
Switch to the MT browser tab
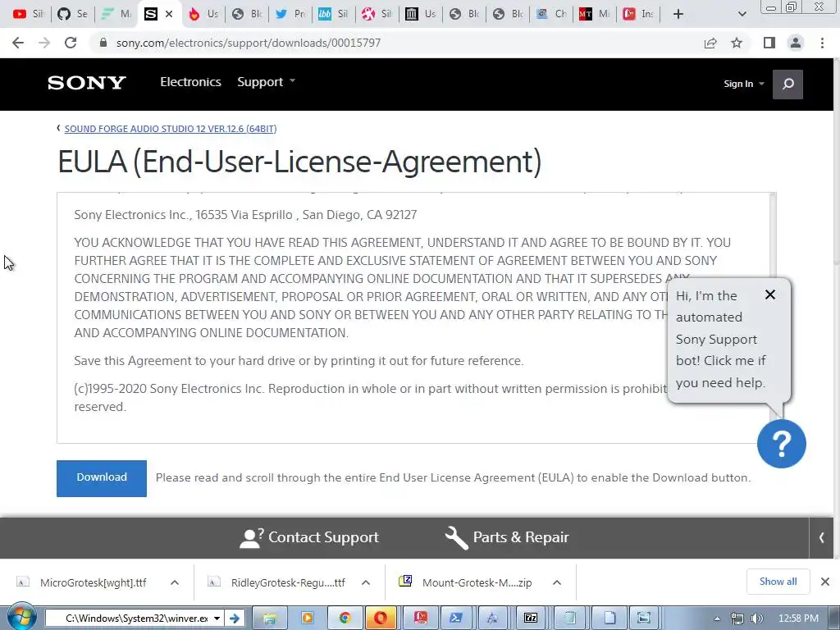(594, 14)
